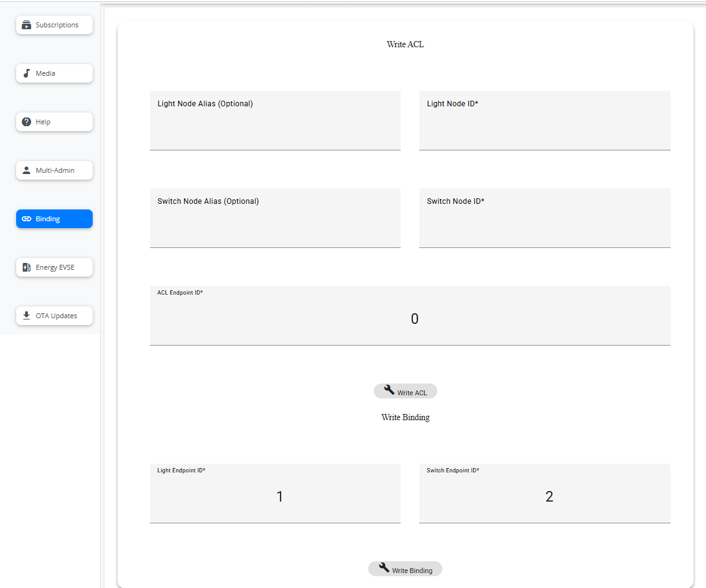Click the Energy EVSE charging station icon

tap(26, 267)
